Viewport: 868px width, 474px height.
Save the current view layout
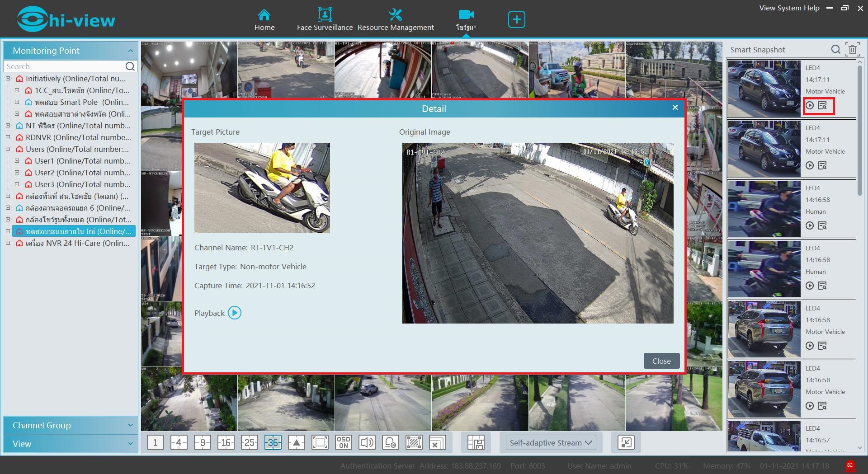(476, 443)
